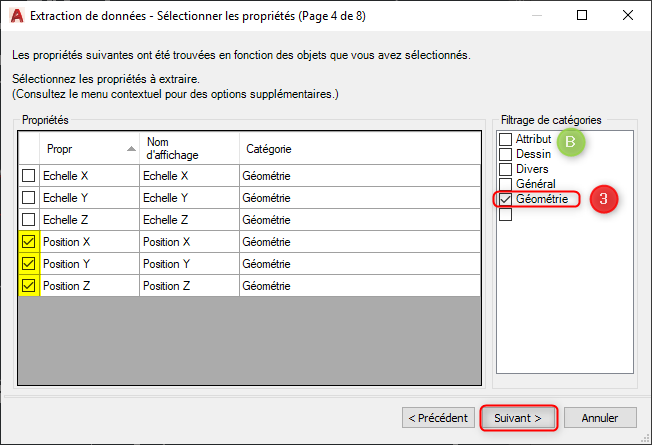Select the Position X display name cell
This screenshot has height=445, width=652.
tap(188, 242)
